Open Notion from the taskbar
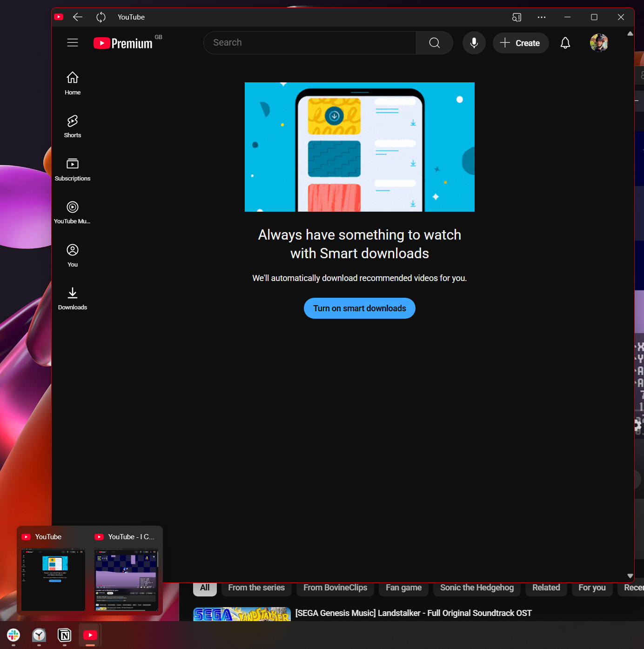 click(65, 635)
